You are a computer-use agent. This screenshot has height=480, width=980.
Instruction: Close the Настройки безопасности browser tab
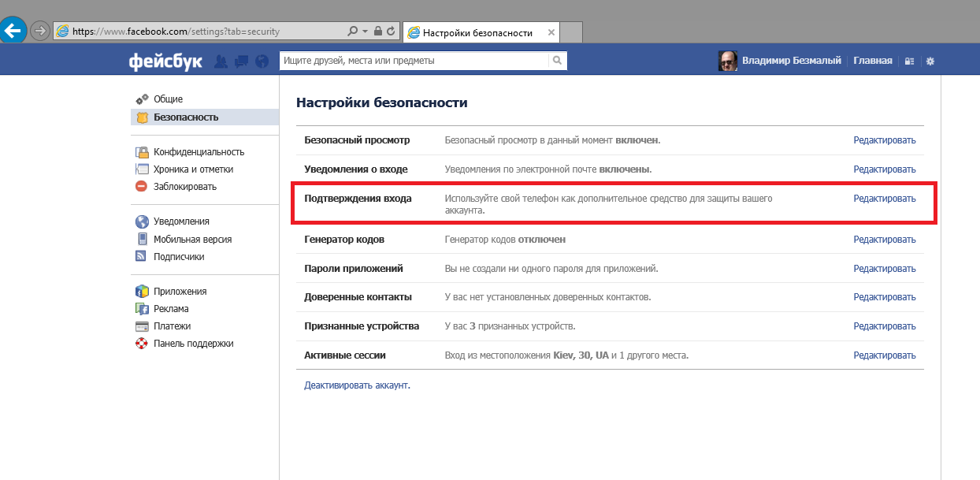pyautogui.click(x=551, y=32)
